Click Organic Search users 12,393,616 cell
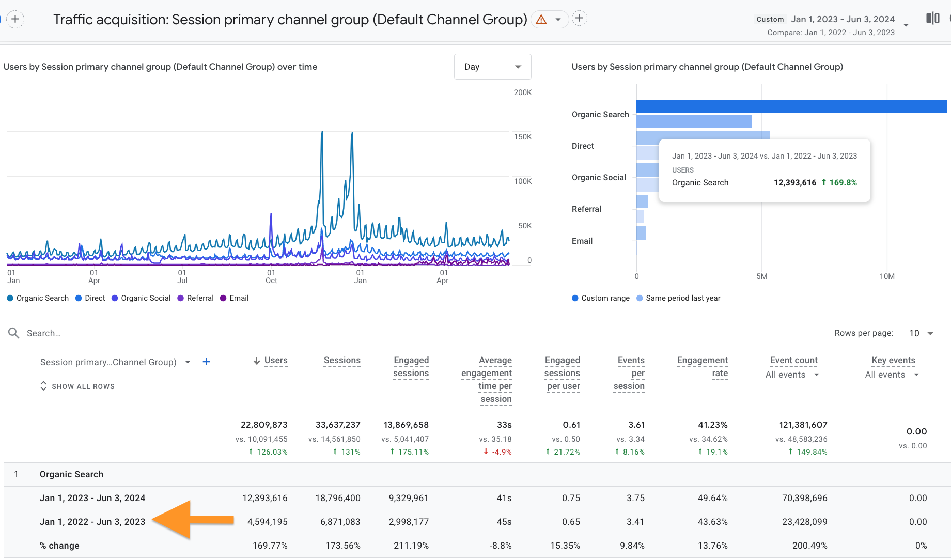 265,498
